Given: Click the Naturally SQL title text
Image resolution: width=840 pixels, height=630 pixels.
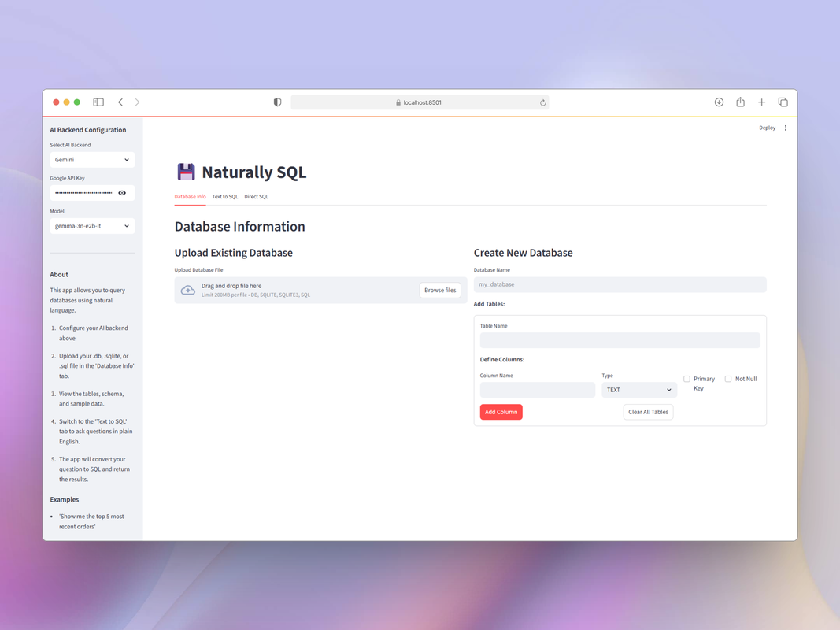Looking at the screenshot, I should click(254, 172).
